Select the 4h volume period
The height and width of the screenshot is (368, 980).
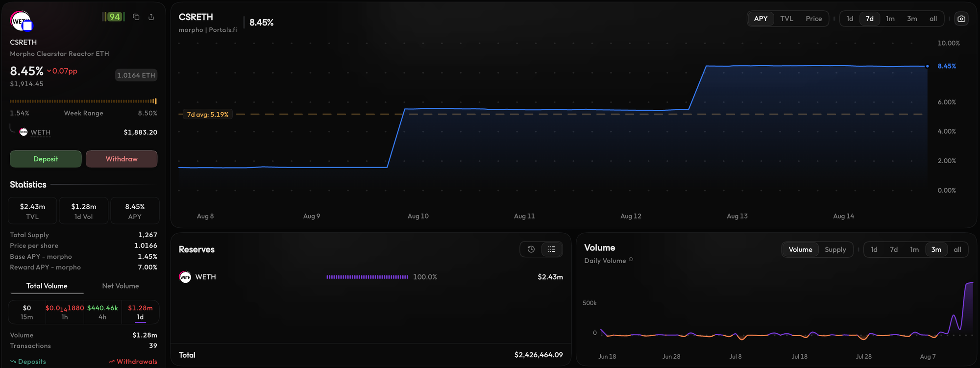102,312
